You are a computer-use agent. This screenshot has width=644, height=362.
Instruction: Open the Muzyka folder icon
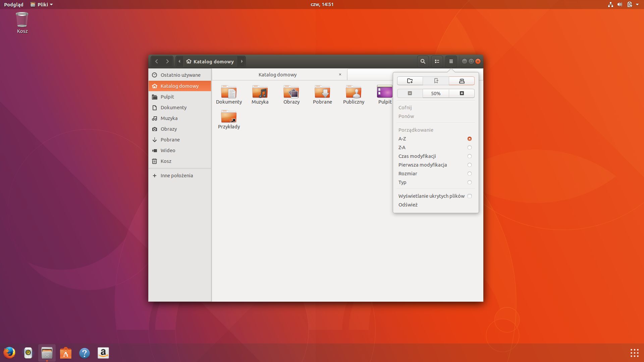(x=260, y=92)
